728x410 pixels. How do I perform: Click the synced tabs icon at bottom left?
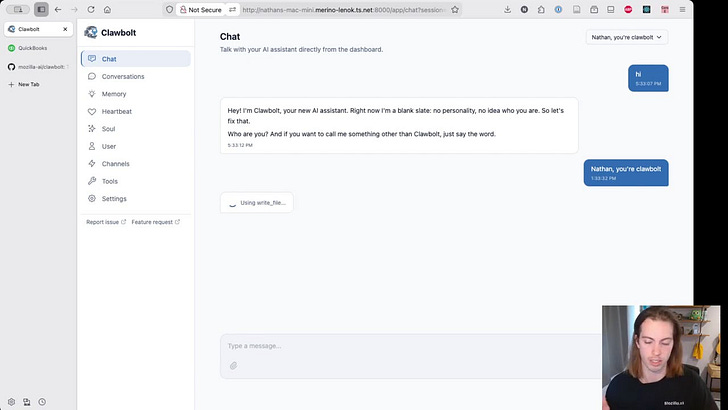[26, 402]
